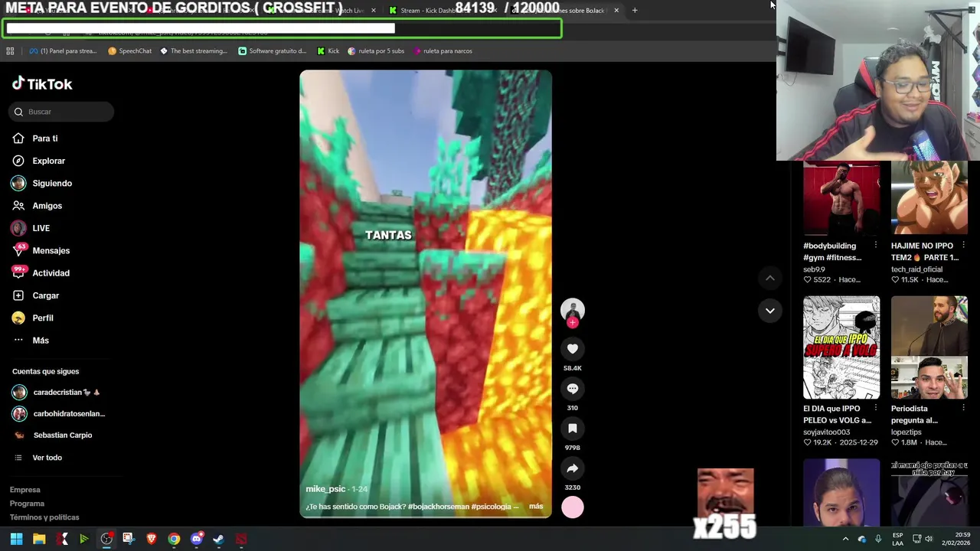The image size is (980, 551).
Task: Open the video comments bubble
Action: [573, 389]
